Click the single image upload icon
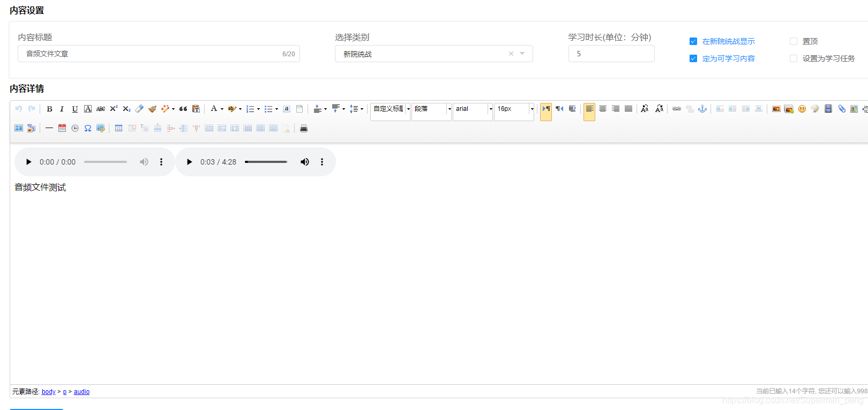The height and width of the screenshot is (410, 868). click(x=776, y=109)
